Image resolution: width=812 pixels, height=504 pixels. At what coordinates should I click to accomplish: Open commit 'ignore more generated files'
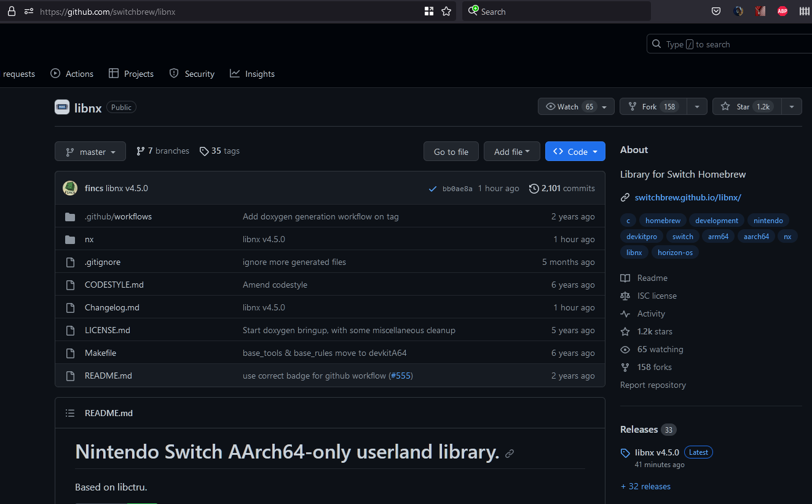point(294,262)
